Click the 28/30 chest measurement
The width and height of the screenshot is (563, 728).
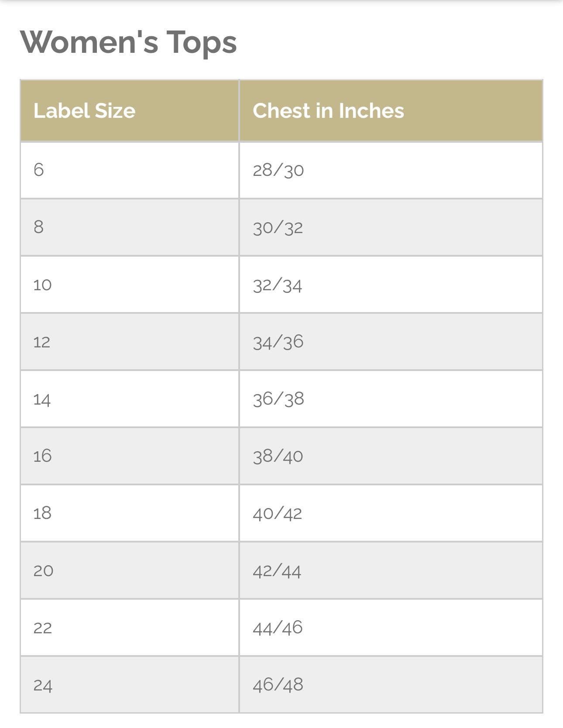(278, 170)
